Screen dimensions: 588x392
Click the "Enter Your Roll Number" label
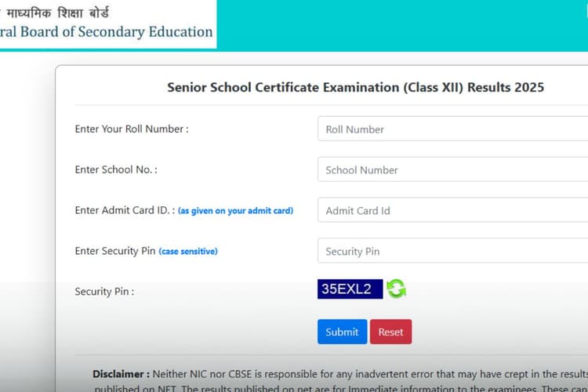(x=132, y=129)
